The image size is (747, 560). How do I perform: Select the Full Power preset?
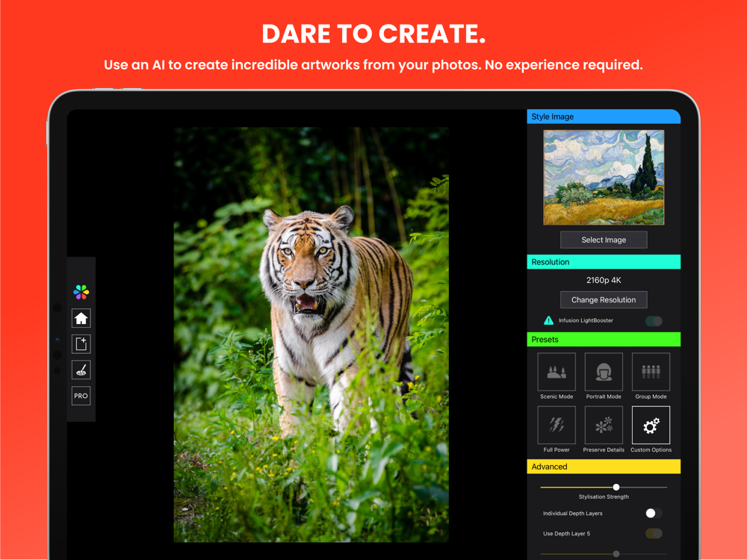click(557, 426)
